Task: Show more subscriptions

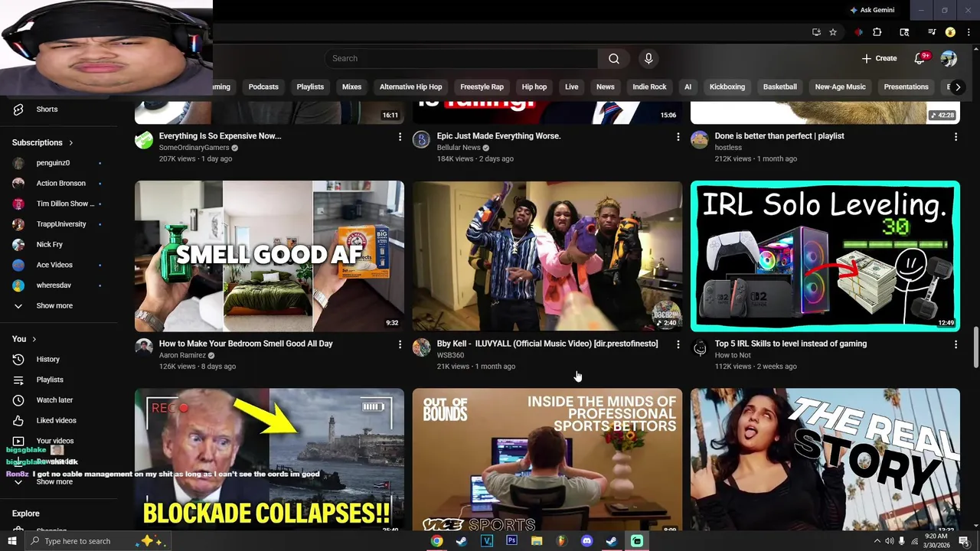Action: (54, 305)
